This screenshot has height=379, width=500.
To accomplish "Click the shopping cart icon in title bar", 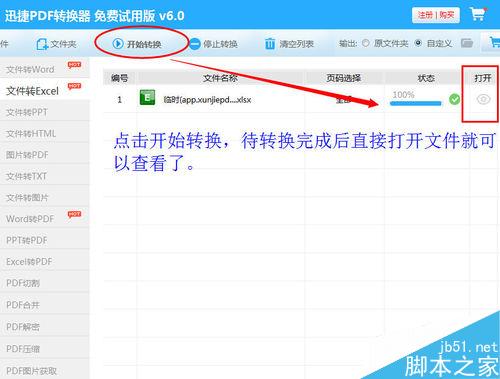I will tap(478, 14).
